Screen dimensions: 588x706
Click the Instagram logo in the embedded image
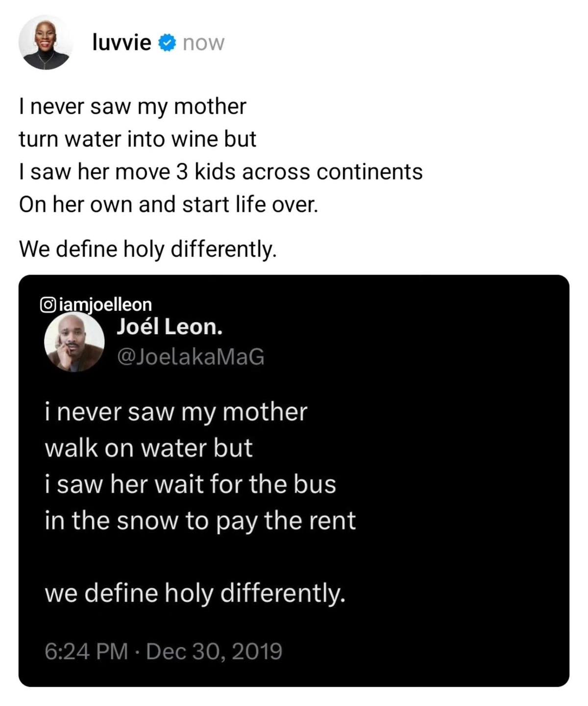point(48,305)
